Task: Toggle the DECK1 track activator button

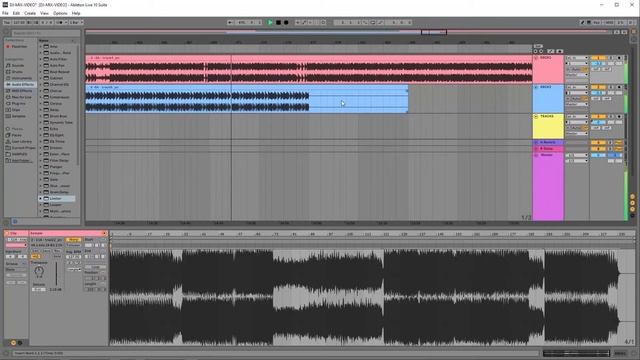Action: click(598, 58)
